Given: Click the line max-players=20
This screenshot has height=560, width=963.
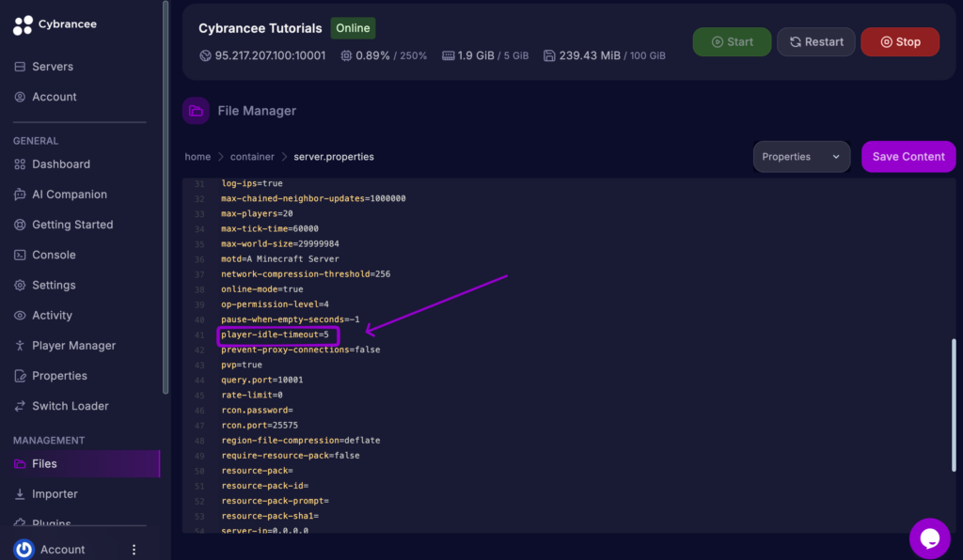Looking at the screenshot, I should click(x=257, y=213).
